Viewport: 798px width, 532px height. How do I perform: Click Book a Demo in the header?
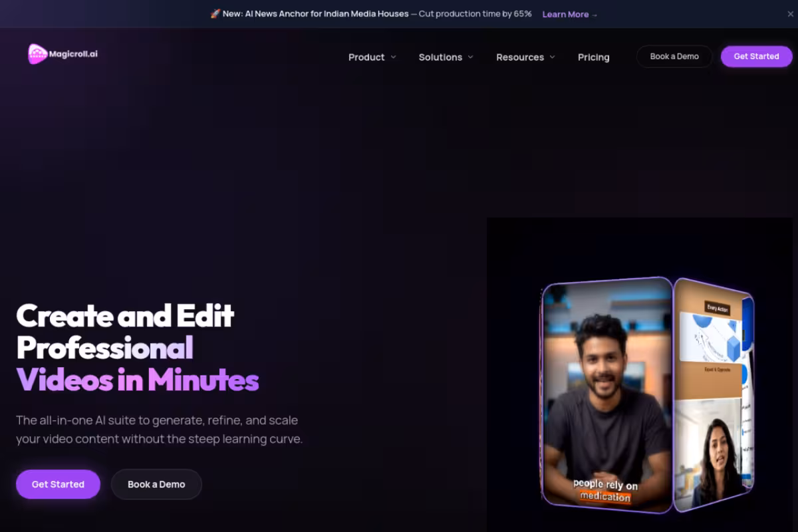674,57
